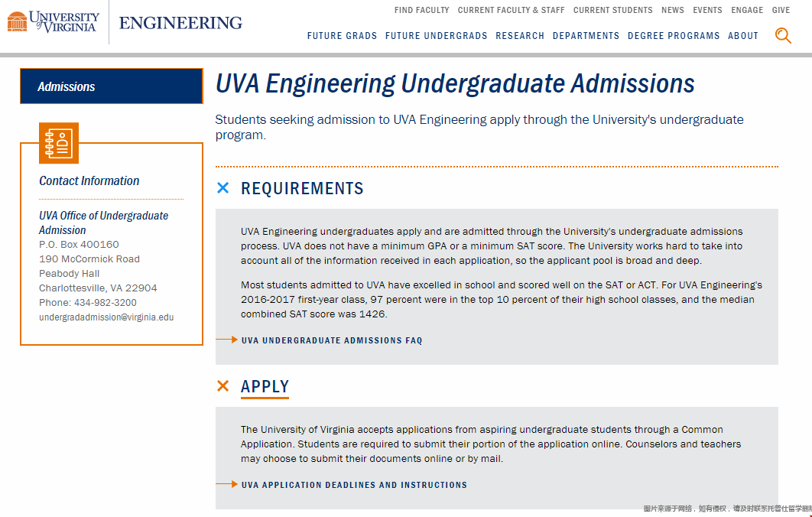The height and width of the screenshot is (517, 812).
Task: Click the University of Virginia logo
Action: 54,22
